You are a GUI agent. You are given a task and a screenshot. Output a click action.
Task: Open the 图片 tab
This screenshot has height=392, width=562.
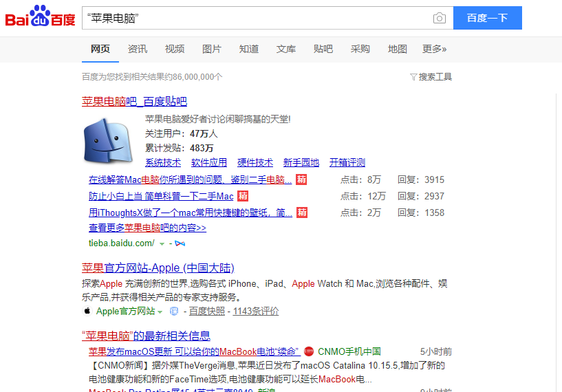click(212, 49)
